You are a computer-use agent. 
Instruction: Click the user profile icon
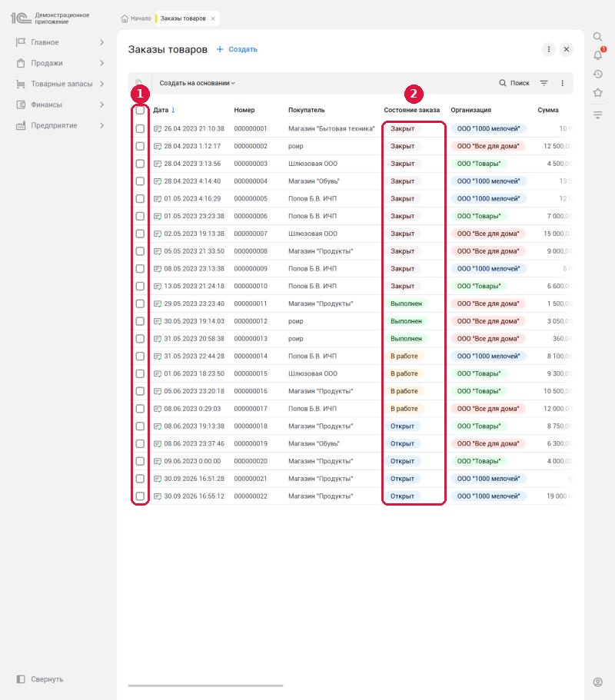coord(597,682)
